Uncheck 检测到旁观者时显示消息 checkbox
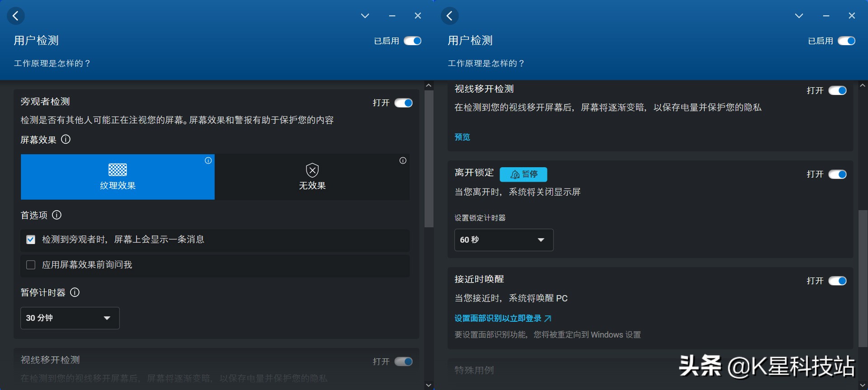 coord(31,240)
